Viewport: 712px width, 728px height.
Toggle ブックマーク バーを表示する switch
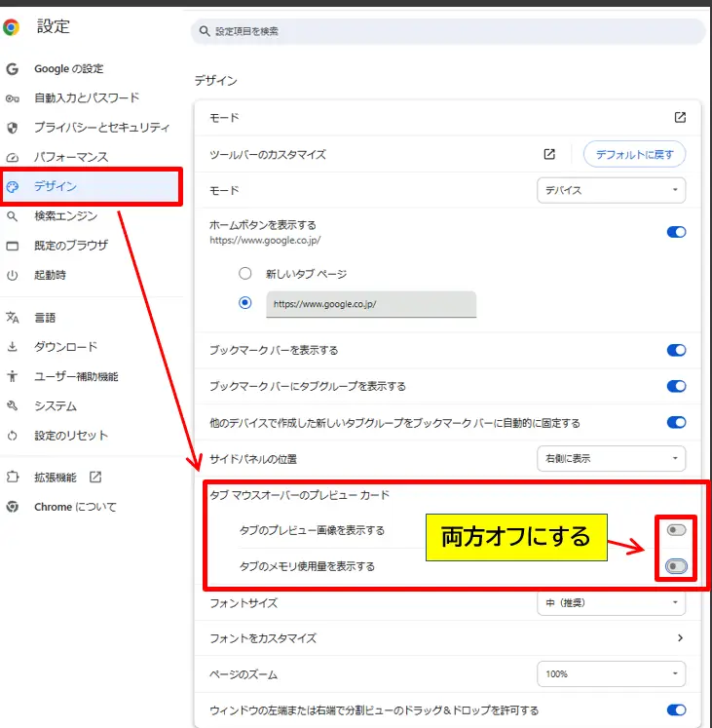tap(676, 350)
